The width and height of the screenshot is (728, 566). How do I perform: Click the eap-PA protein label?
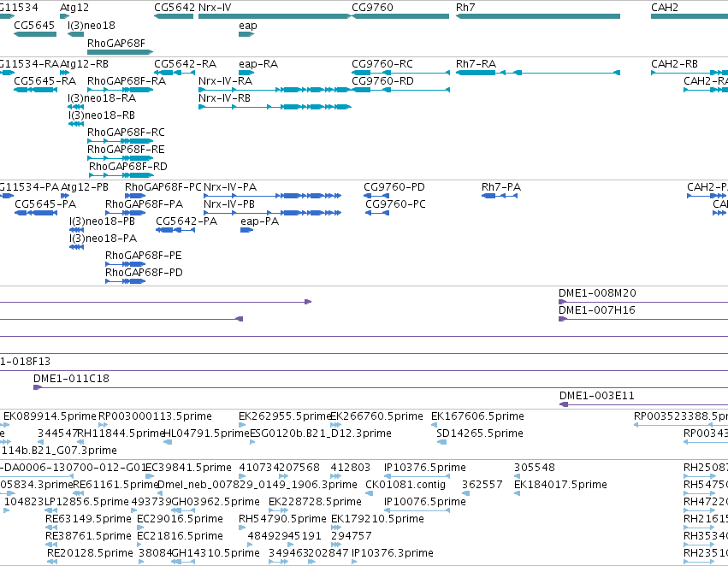click(x=259, y=221)
